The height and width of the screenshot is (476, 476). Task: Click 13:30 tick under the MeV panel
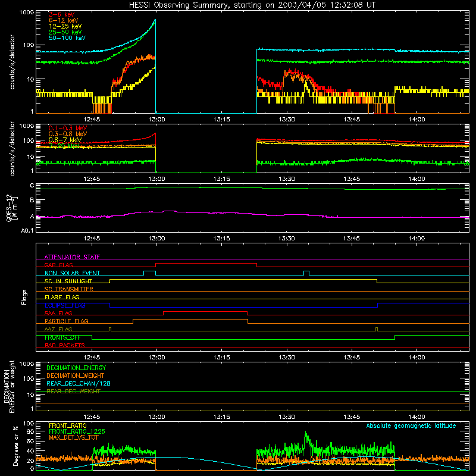[x=287, y=179]
